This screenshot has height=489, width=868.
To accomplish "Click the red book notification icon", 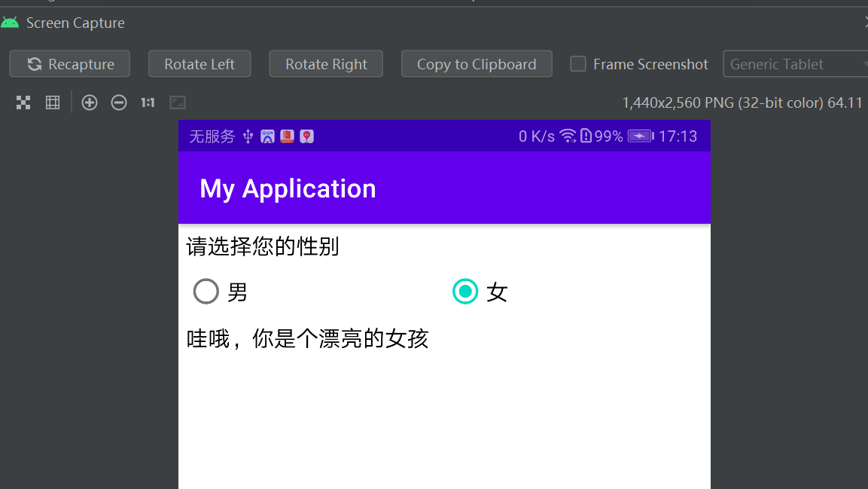I will tap(287, 136).
